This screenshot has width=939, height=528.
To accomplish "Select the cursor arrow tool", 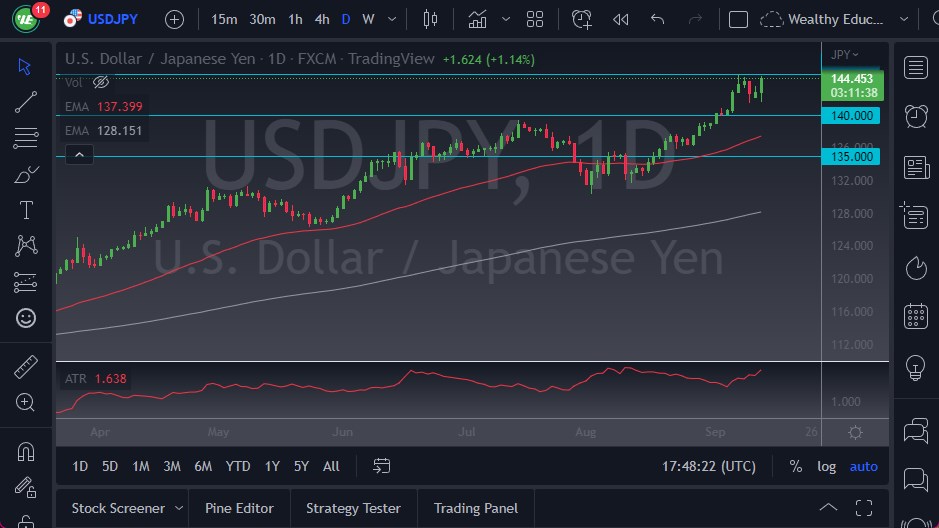I will click(x=25, y=66).
